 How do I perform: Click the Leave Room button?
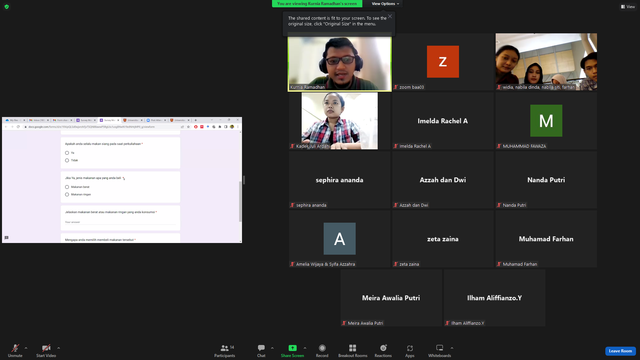point(620,351)
